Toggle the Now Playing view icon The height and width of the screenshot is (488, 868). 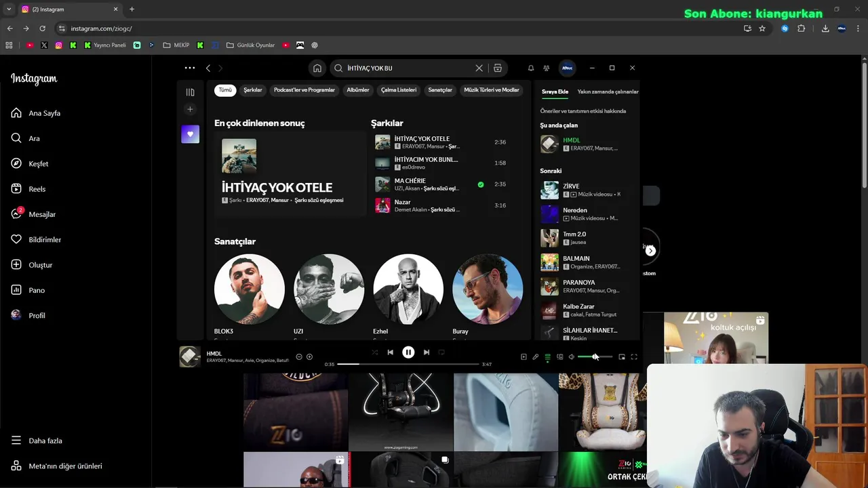[x=524, y=357]
